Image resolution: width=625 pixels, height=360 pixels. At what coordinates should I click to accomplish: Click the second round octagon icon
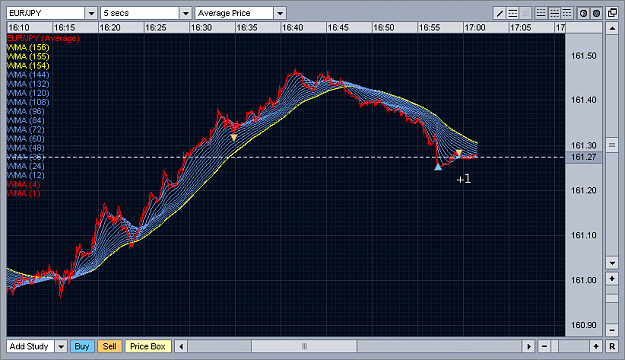click(x=596, y=13)
